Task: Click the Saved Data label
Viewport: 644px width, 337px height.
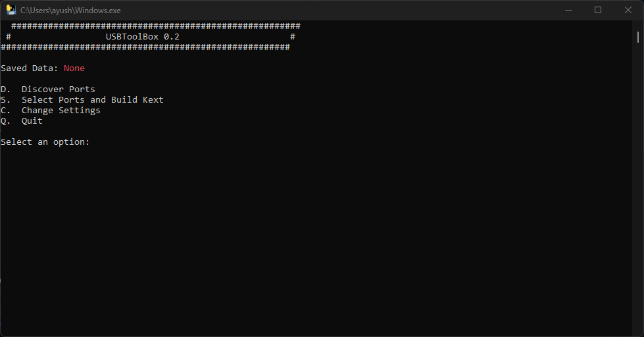Action: (x=30, y=68)
